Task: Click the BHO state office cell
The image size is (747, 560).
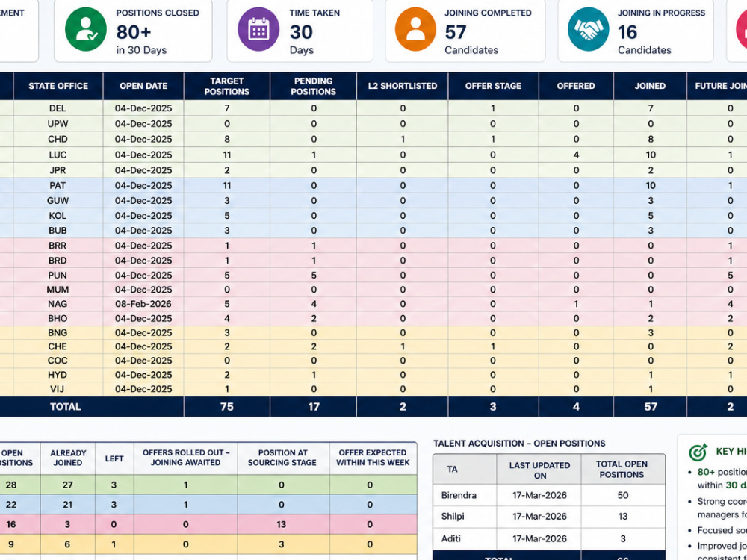Action: click(58, 318)
